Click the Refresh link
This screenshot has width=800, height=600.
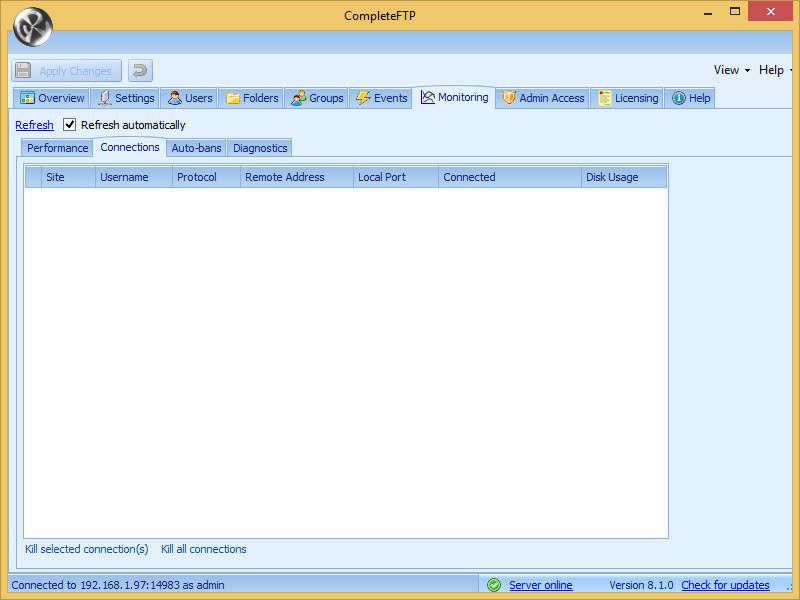click(x=34, y=125)
